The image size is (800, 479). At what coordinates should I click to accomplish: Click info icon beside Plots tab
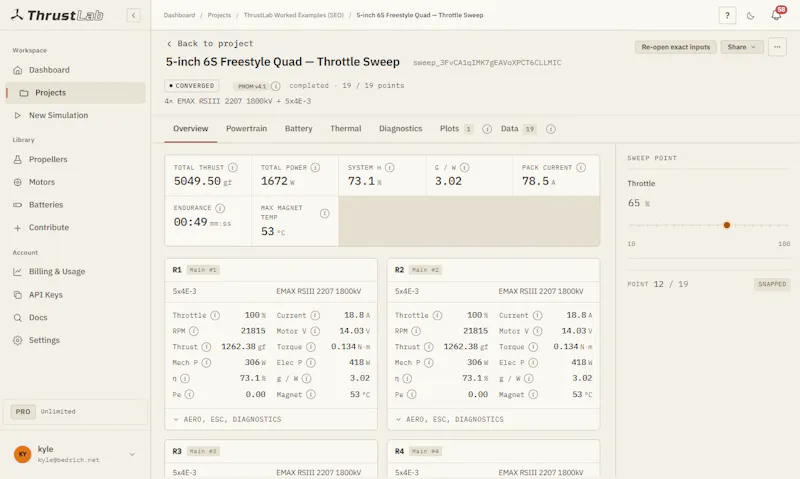click(x=487, y=129)
